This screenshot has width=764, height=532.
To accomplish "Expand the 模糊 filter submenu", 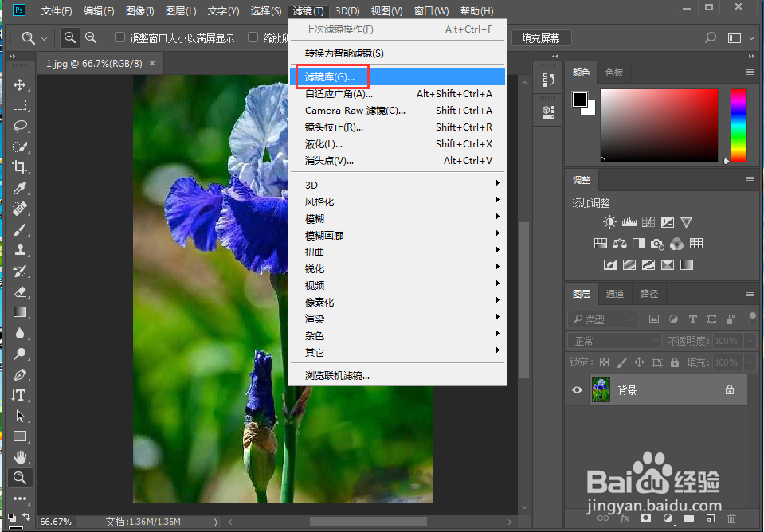I will click(x=315, y=217).
